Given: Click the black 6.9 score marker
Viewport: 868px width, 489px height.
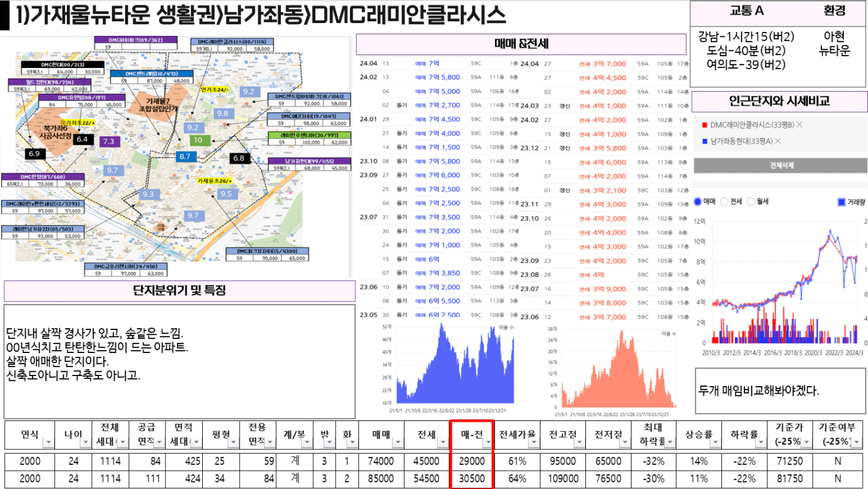Looking at the screenshot, I should (34, 153).
